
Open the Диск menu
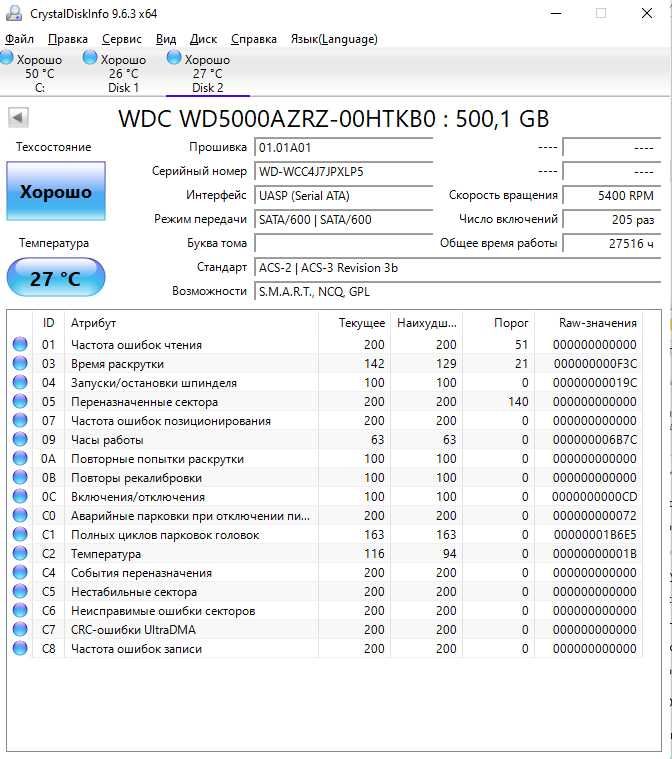pos(203,39)
